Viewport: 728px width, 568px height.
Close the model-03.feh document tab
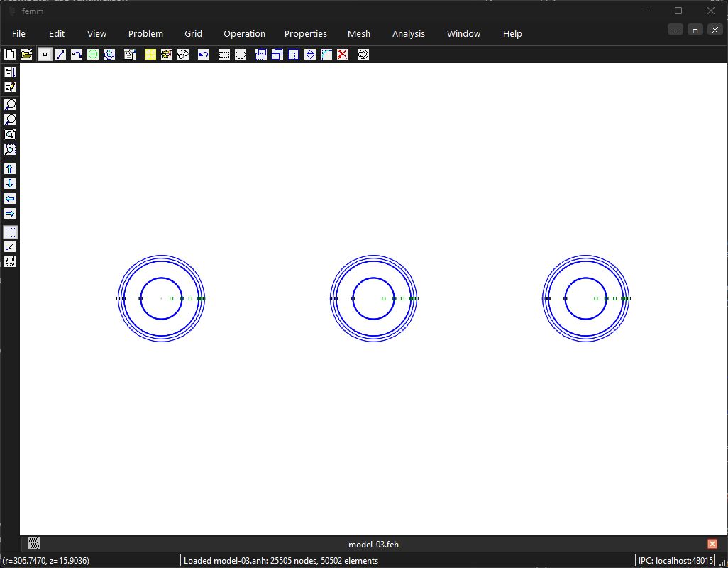tap(712, 544)
